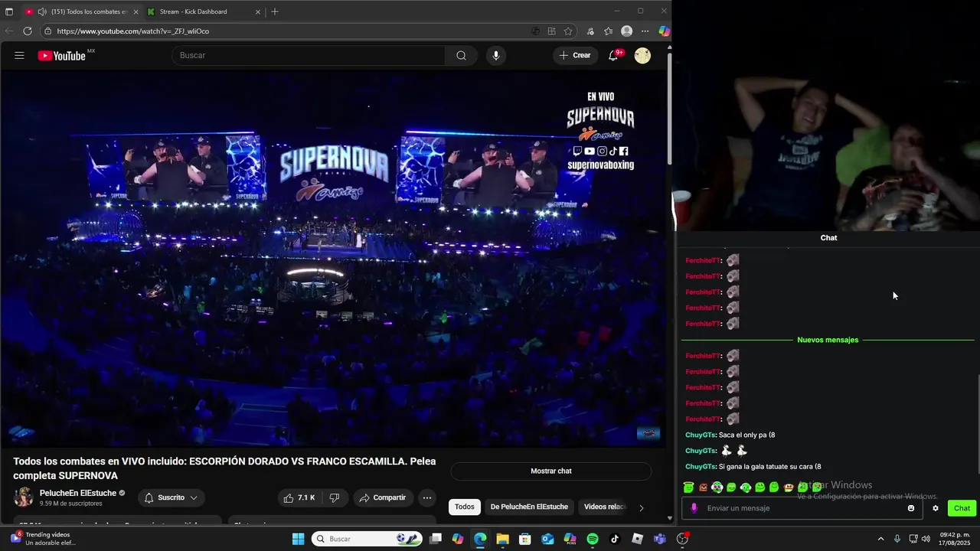The width and height of the screenshot is (980, 551).
Task: Open Roblox from the taskbar
Action: pos(637,539)
